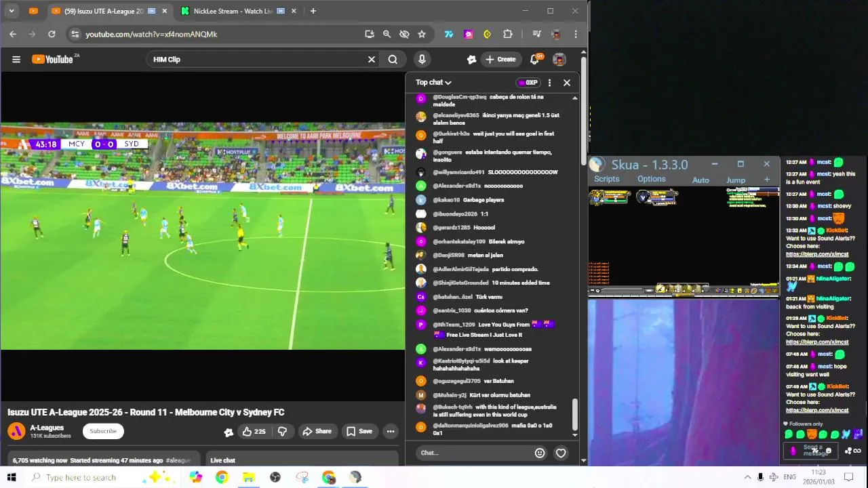Open Windows Start menu
Image resolution: width=868 pixels, height=488 pixels.
point(12,477)
